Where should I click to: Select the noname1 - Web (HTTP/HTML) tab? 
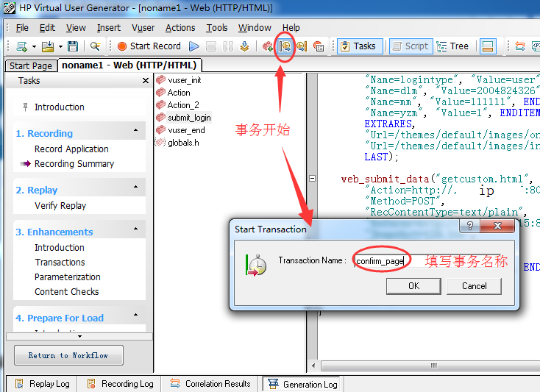pos(129,65)
